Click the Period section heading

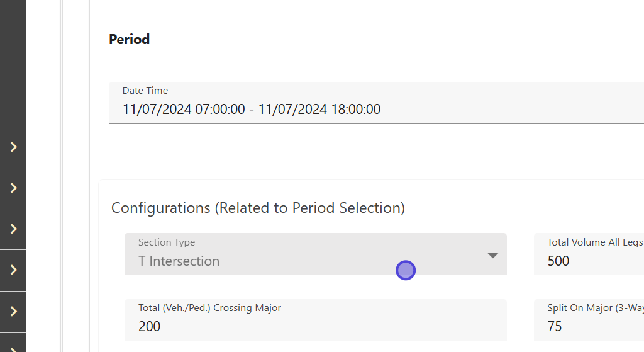click(130, 40)
